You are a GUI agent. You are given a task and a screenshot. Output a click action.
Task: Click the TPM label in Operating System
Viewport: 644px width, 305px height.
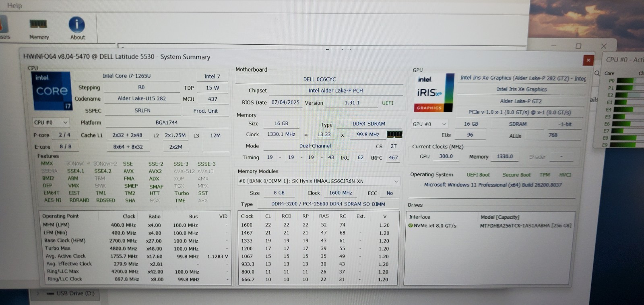pyautogui.click(x=545, y=175)
